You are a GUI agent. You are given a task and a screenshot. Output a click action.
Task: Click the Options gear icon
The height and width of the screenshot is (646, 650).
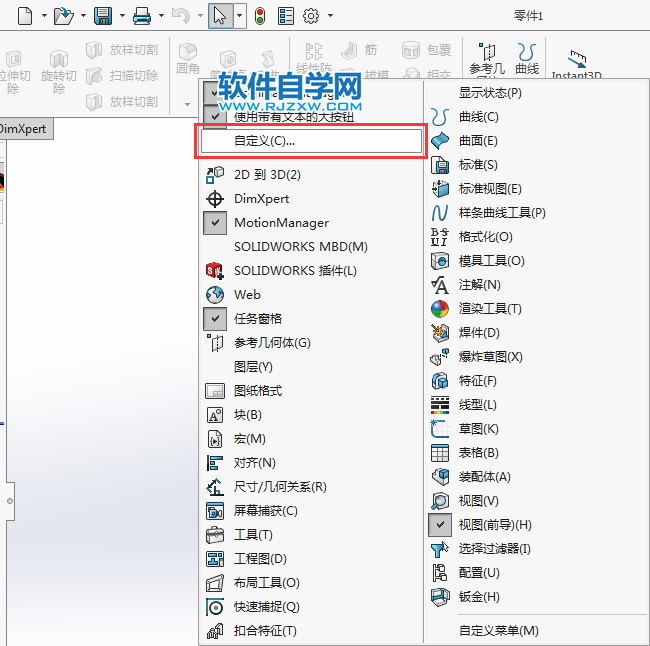pos(311,16)
